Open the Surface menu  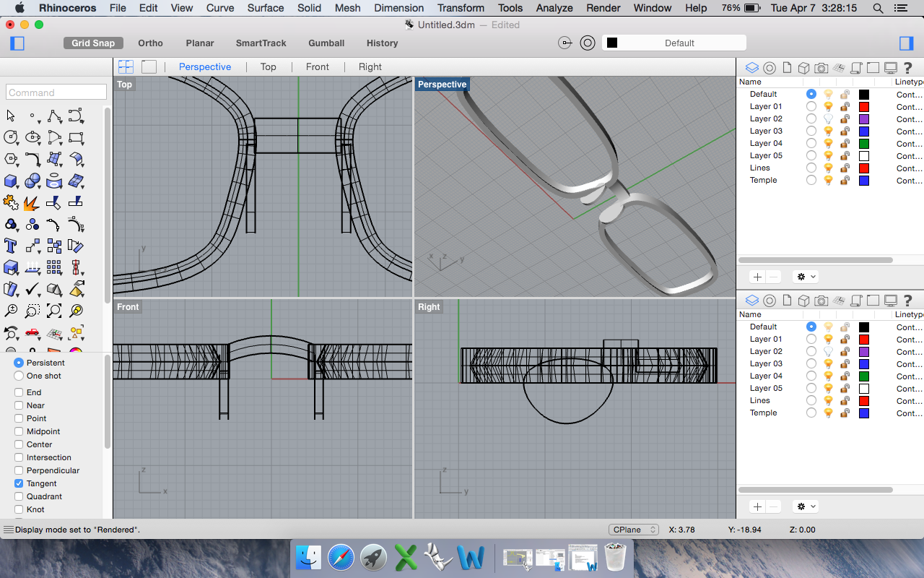pyautogui.click(x=265, y=8)
